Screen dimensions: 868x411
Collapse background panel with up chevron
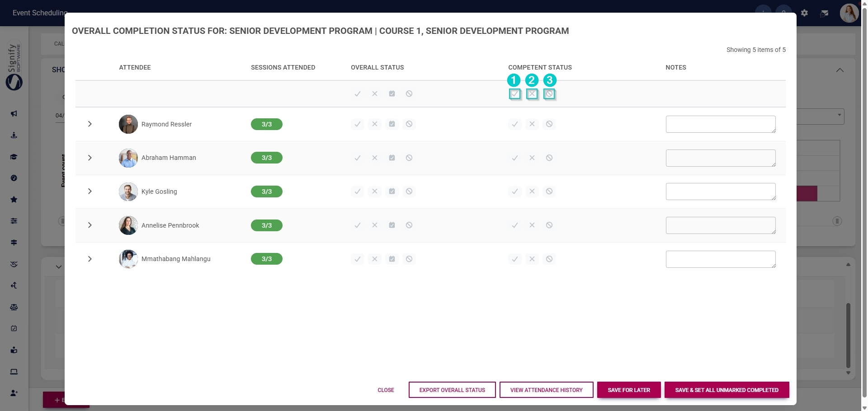point(840,70)
